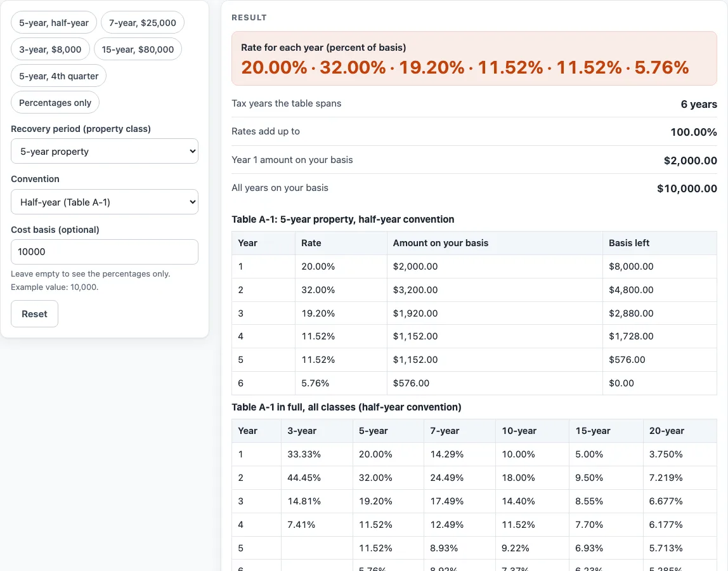The height and width of the screenshot is (571, 728).
Task: Click the '6 years' table span value
Action: [x=698, y=104]
